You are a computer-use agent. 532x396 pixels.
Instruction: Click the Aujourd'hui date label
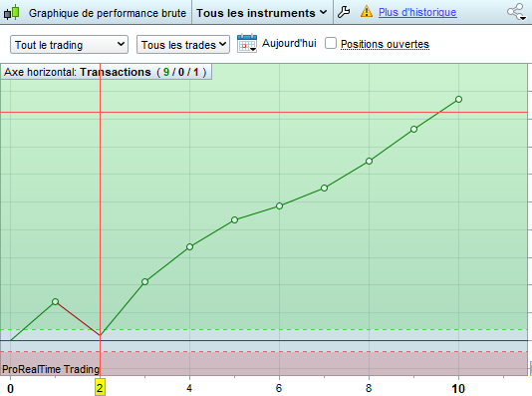coord(289,43)
